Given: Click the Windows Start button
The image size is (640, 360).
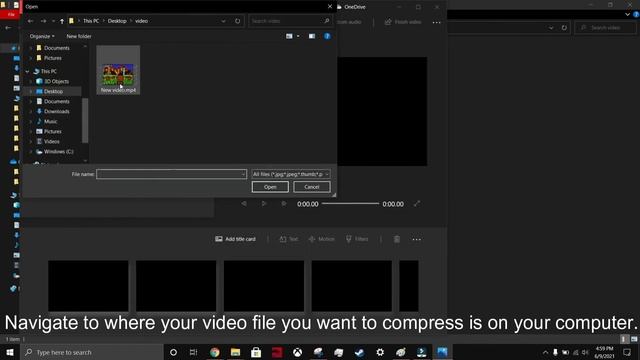Looking at the screenshot, I should pyautogui.click(x=10, y=352).
